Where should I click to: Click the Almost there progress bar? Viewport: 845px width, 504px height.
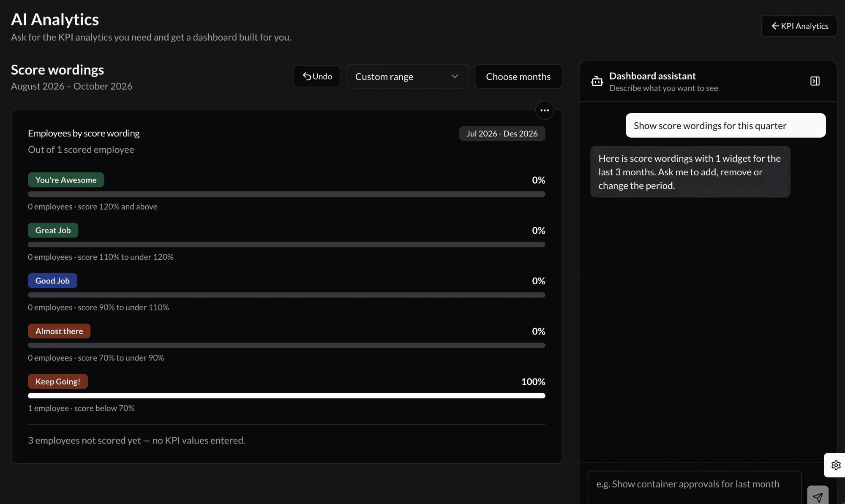click(x=286, y=346)
